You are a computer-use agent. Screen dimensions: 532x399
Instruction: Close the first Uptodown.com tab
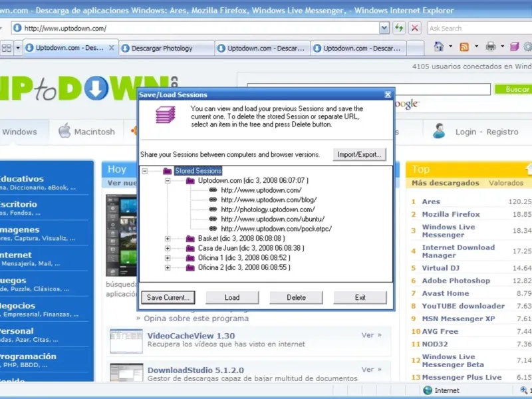[x=111, y=48]
